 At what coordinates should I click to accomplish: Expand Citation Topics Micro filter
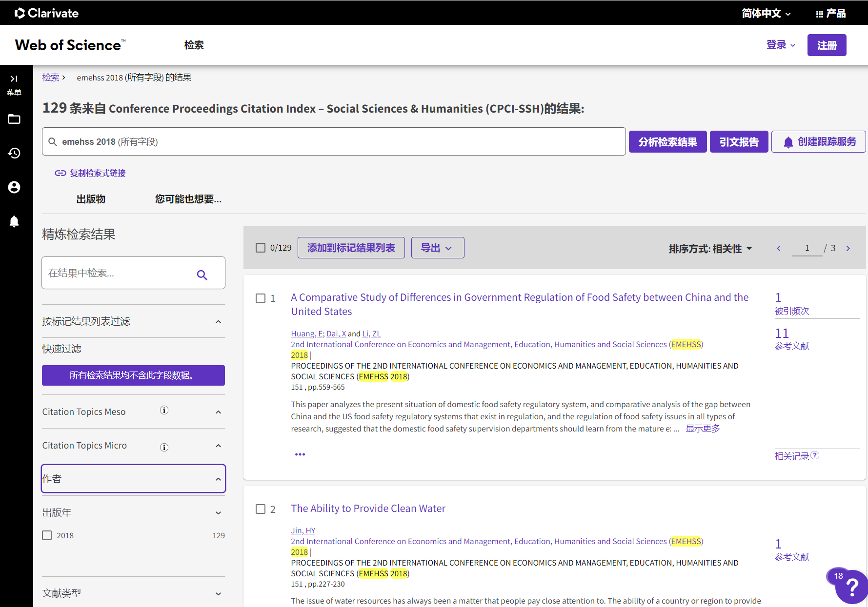click(218, 446)
